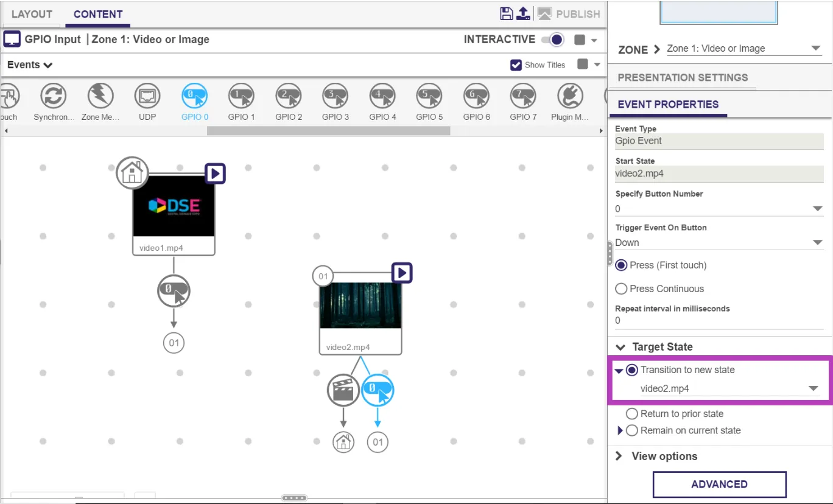Open the Specify Button Number dropdown
The image size is (833, 504).
click(x=719, y=209)
